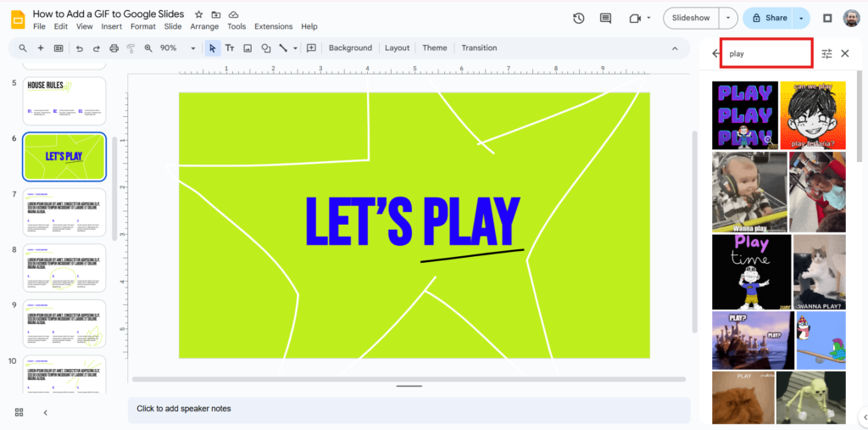Click the paint format roller icon
Image resolution: width=868 pixels, height=430 pixels.
point(130,48)
